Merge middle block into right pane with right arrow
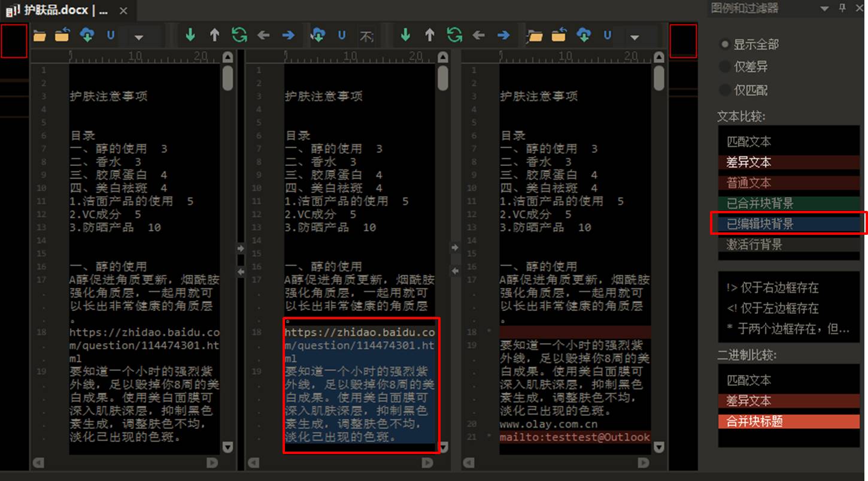Viewport: 868px width, 481px height. point(454,248)
